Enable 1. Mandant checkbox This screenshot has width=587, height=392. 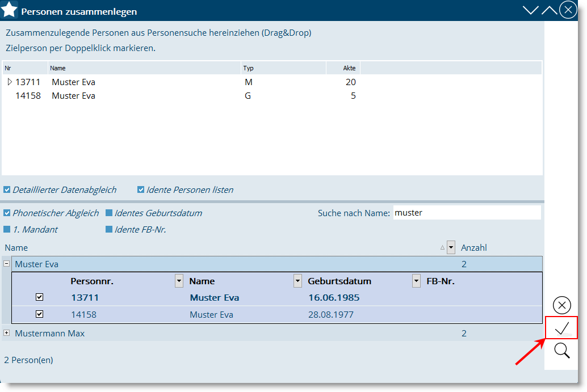click(x=7, y=229)
